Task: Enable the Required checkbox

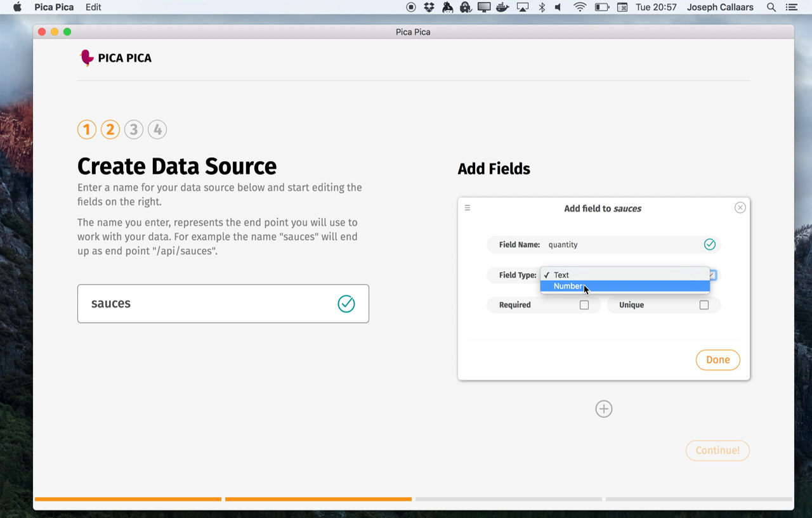Action: coord(584,305)
